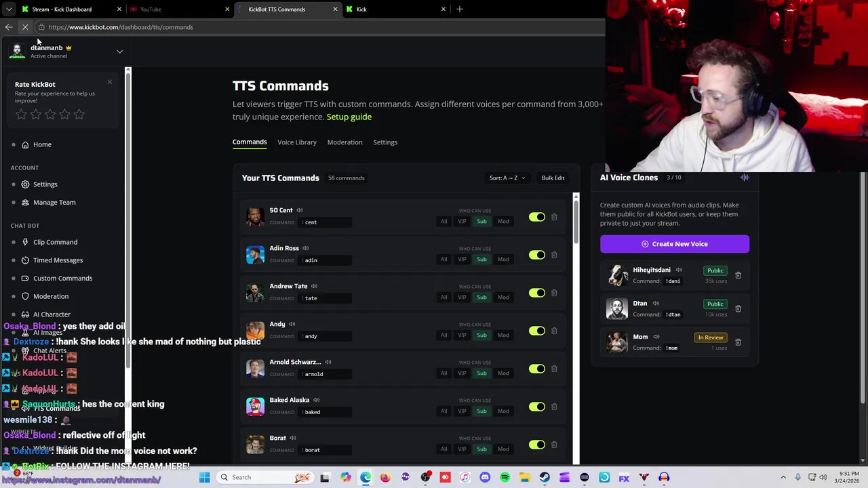868x488 pixels.
Task: Delete the Andrew Tate command trash icon
Action: click(554, 293)
